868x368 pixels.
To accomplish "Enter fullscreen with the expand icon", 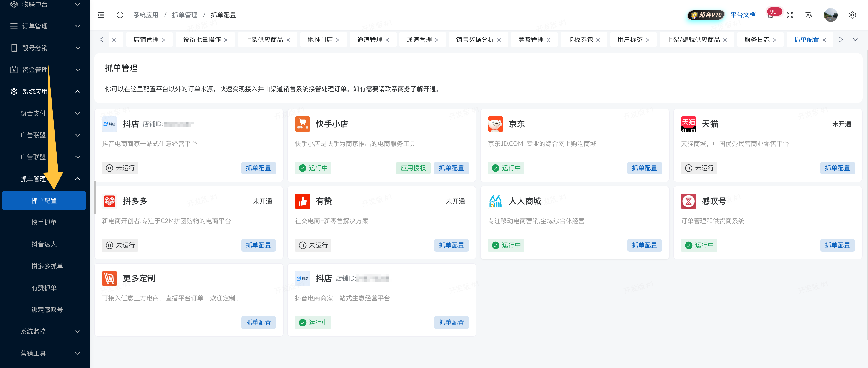I will click(x=789, y=15).
